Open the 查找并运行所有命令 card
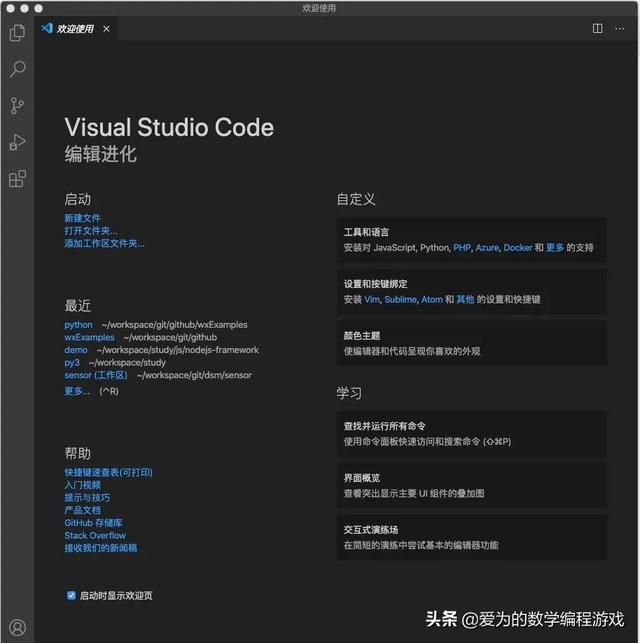 click(471, 434)
